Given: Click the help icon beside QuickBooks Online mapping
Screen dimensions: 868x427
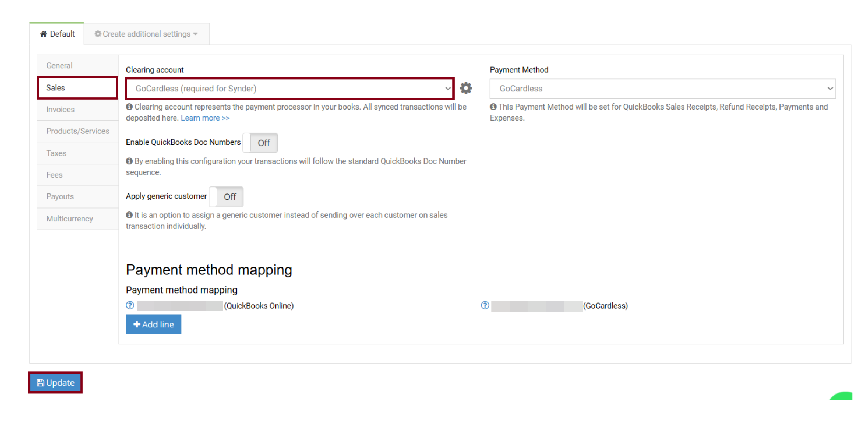Looking at the screenshot, I should tap(130, 305).
